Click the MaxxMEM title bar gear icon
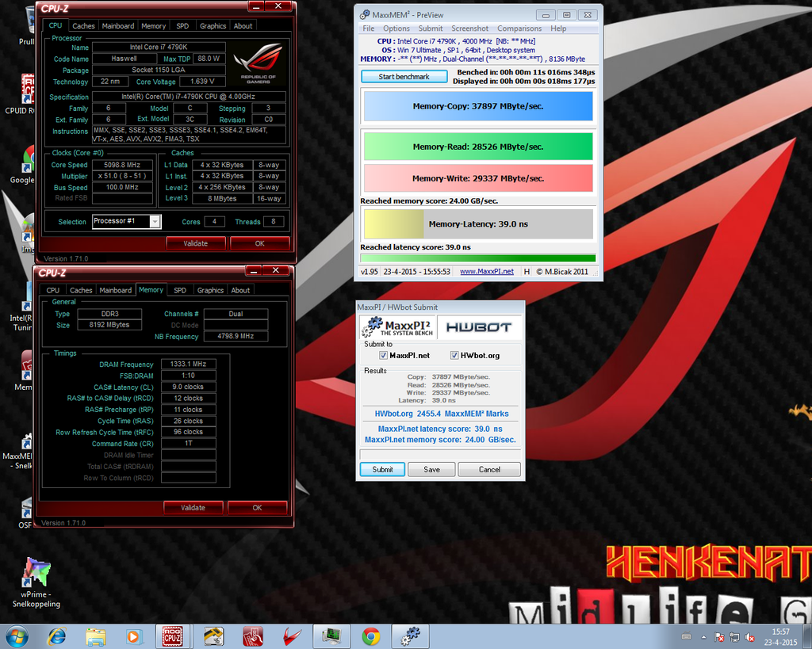812x649 pixels. tap(365, 14)
